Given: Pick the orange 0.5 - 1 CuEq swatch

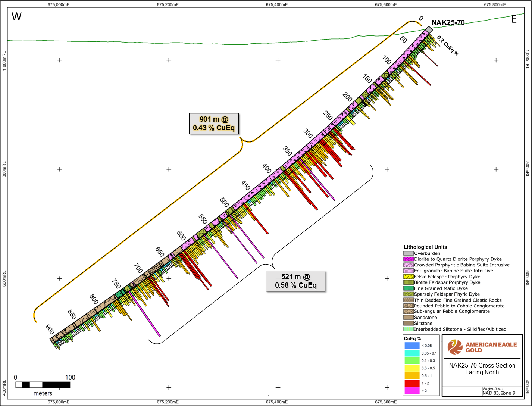Looking at the screenshot, I should [x=412, y=376].
